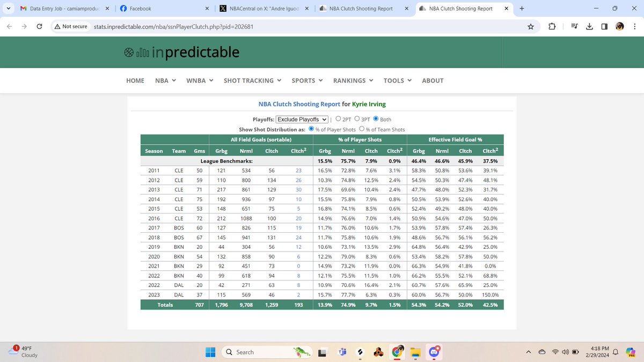
Task: Open the 2011 Cltch² value 23 link
Action: click(298, 171)
